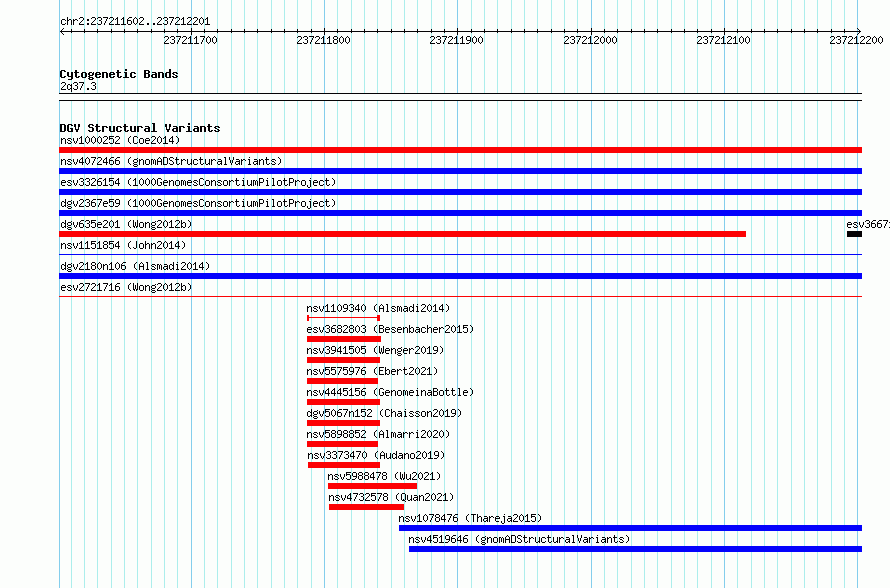Open dgv635e201 (Wong2012b) label
The image size is (890, 588).
(x=126, y=224)
